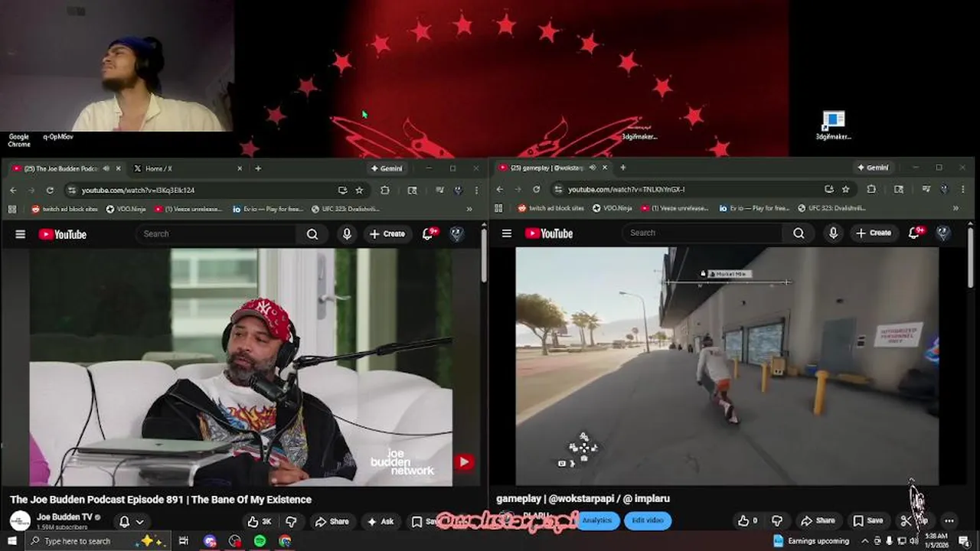The image size is (980, 551).
Task: Open new tab in Joe Budden window
Action: point(258,168)
